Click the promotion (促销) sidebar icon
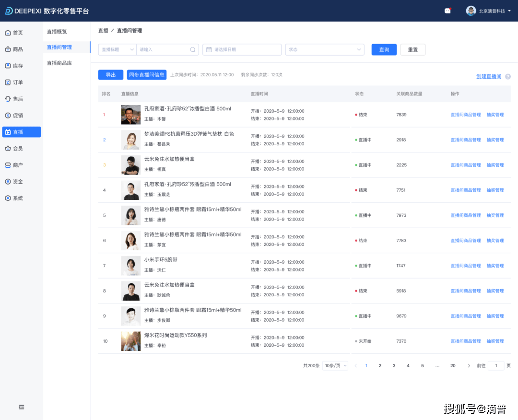This screenshot has width=518, height=420. tap(8, 116)
